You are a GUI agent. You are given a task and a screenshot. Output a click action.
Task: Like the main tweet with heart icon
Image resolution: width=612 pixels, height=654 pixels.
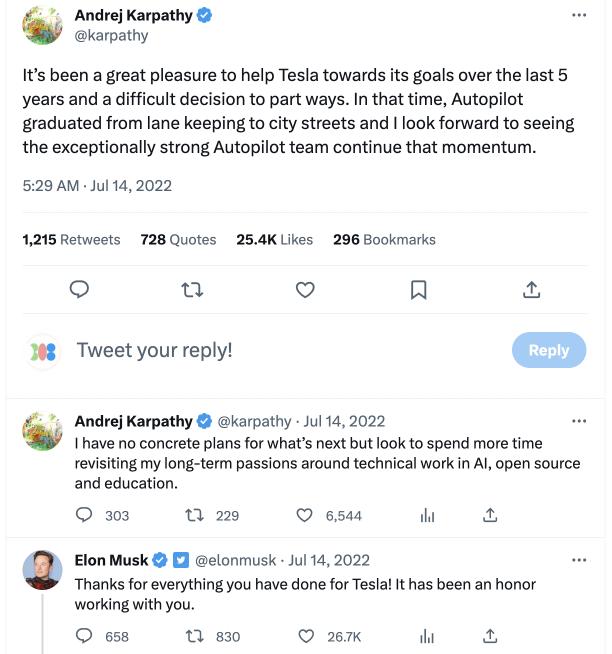pos(306,290)
